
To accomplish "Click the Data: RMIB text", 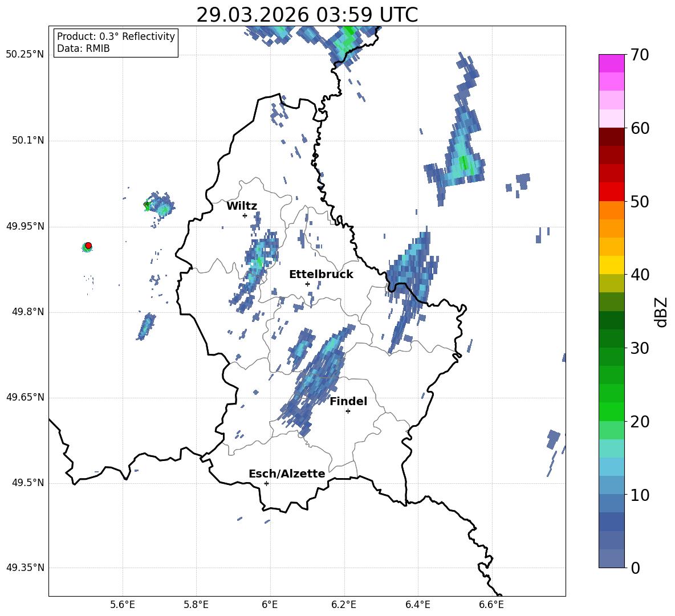I will 83,48.
